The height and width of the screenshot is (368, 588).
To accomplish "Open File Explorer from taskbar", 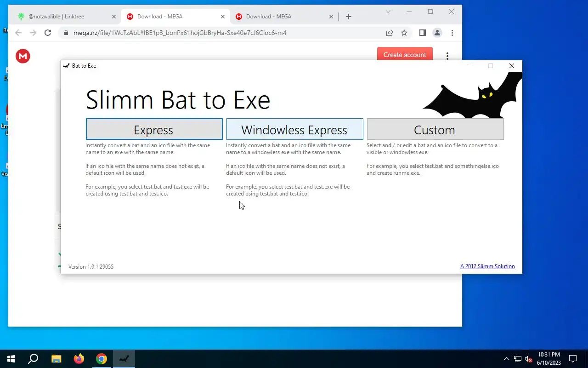I will click(56, 359).
